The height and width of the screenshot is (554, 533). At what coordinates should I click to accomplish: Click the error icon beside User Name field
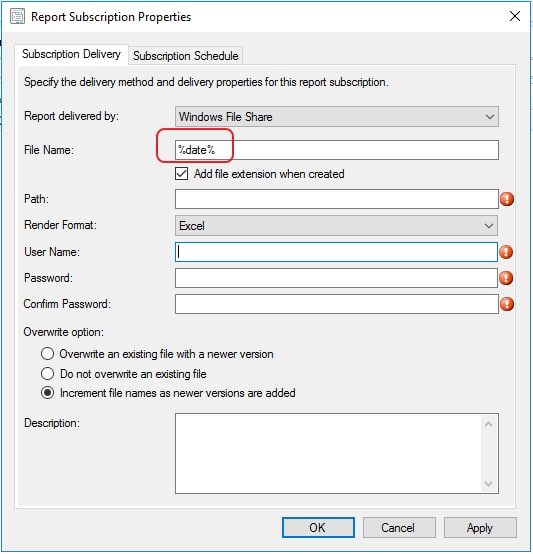pos(506,252)
